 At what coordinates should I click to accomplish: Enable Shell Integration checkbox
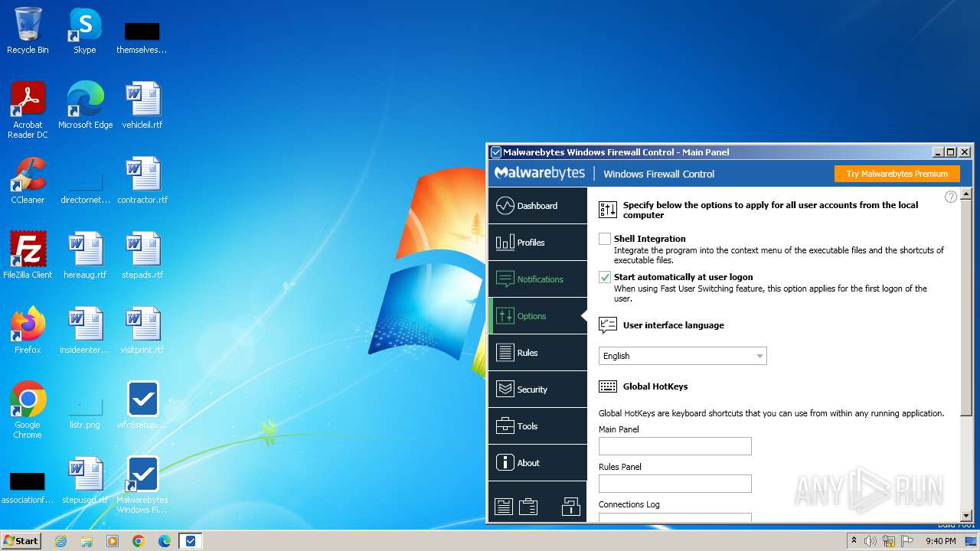[x=605, y=239]
